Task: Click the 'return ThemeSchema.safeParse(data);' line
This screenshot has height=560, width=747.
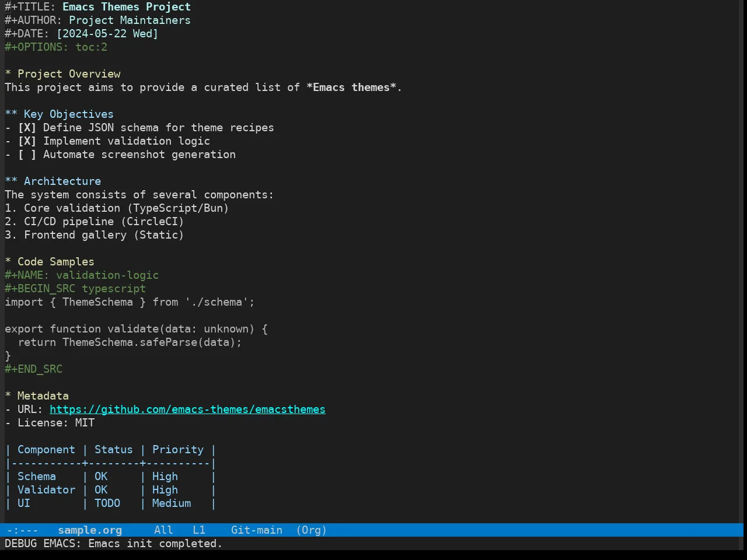Action: [x=130, y=342]
